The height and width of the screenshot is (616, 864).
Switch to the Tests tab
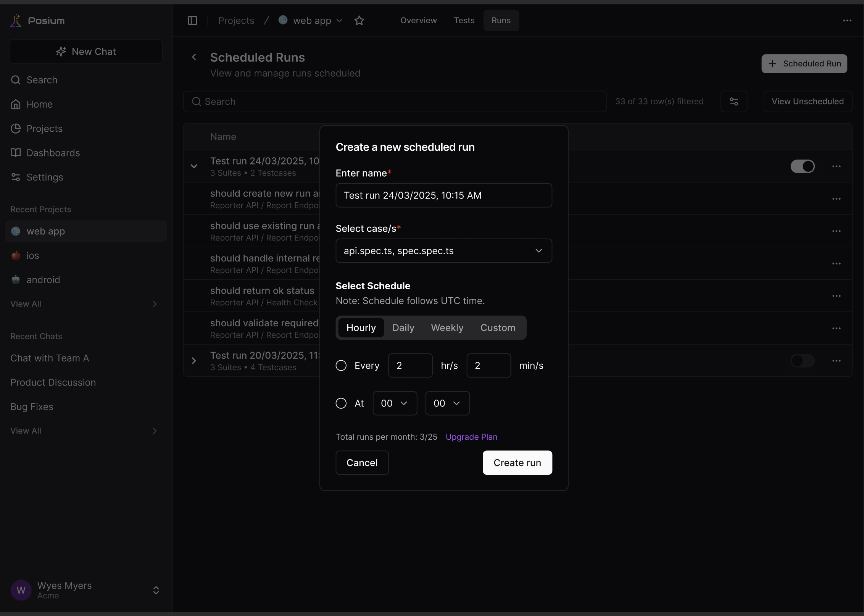pyautogui.click(x=464, y=21)
